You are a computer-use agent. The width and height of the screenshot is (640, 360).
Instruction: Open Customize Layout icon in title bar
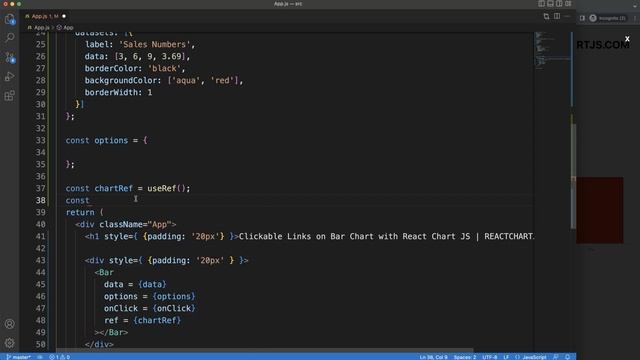(x=568, y=4)
